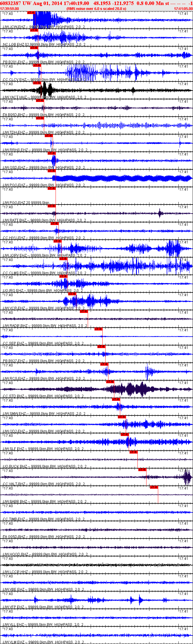The width and height of the screenshot is (193, 644).
Task: Click the UW.RCS.EHZ station label
Action: pos(44,379)
